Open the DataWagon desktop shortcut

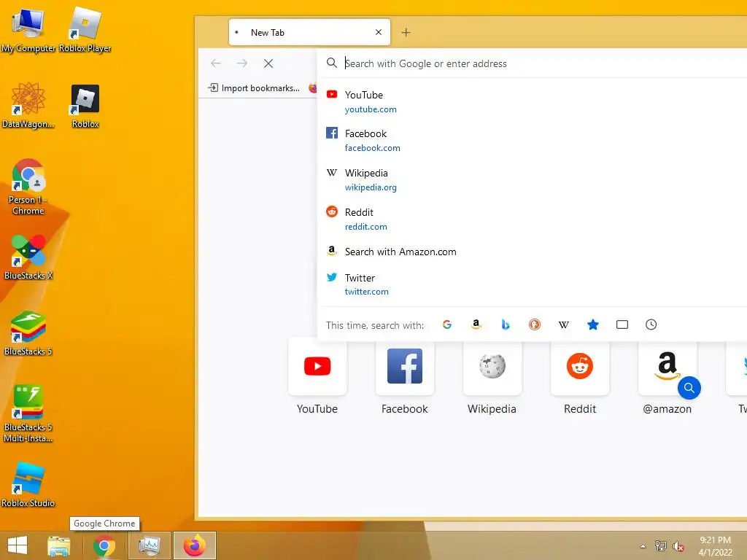pyautogui.click(x=28, y=105)
